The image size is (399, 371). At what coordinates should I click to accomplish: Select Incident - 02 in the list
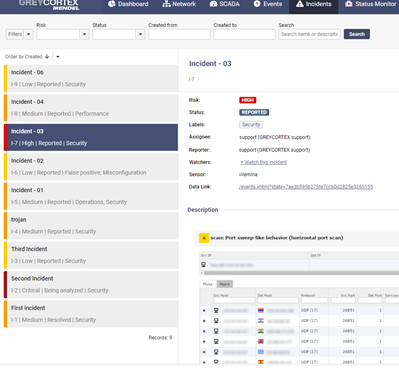[x=91, y=167]
